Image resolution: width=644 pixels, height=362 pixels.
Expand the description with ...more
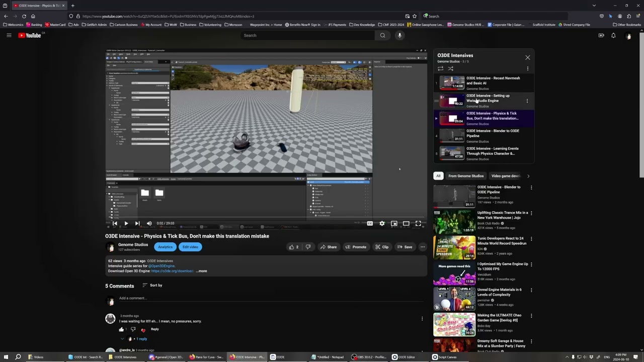pos(201,271)
